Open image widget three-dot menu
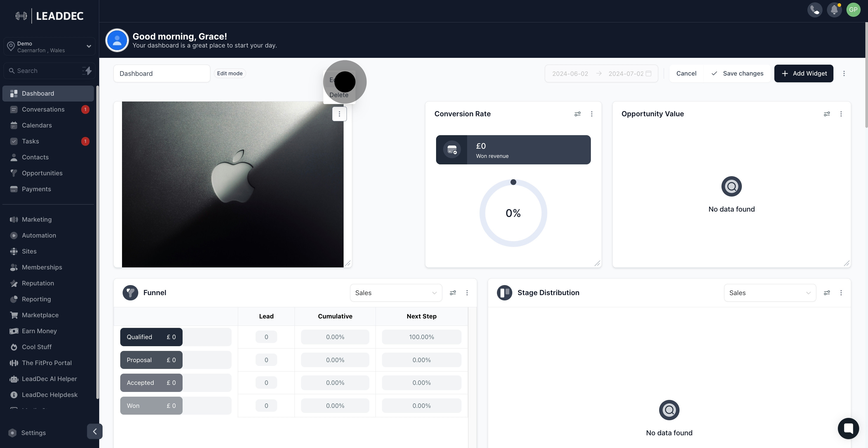Image resolution: width=868 pixels, height=448 pixels. 339,114
